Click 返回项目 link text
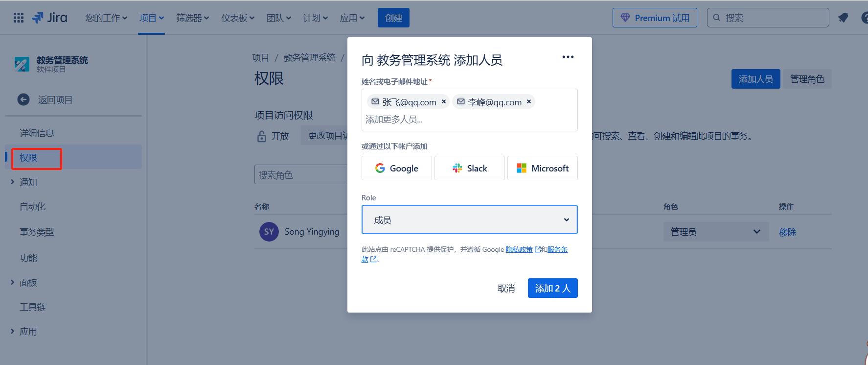This screenshot has height=365, width=868. pyautogui.click(x=55, y=100)
